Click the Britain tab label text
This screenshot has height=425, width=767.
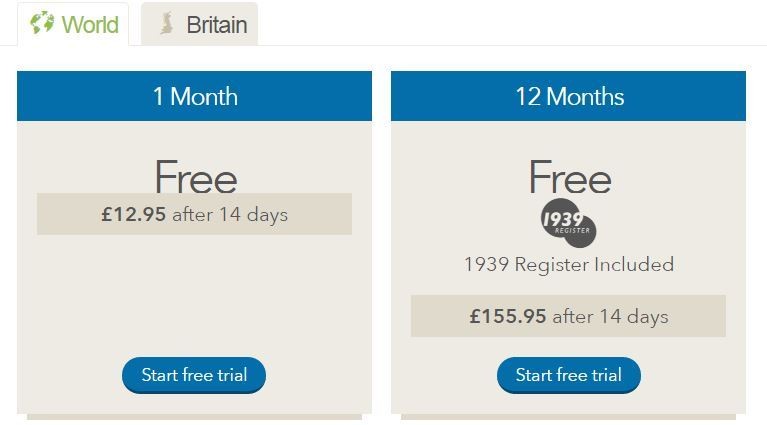217,24
